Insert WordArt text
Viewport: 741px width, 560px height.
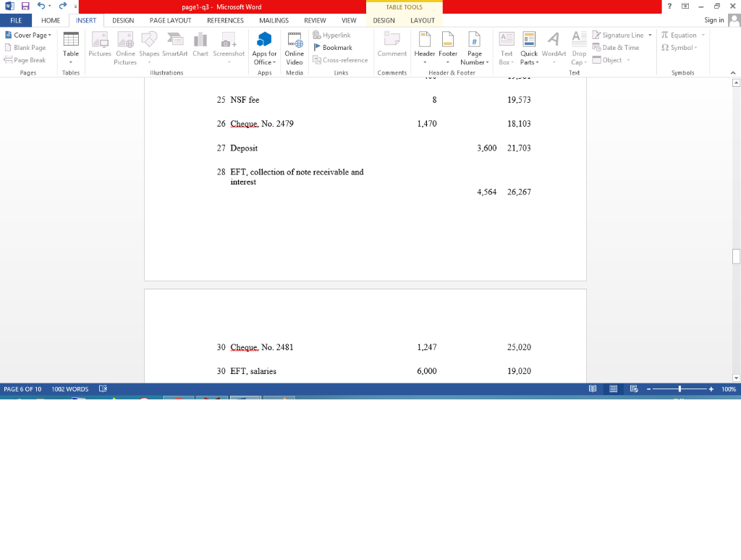pos(554,48)
